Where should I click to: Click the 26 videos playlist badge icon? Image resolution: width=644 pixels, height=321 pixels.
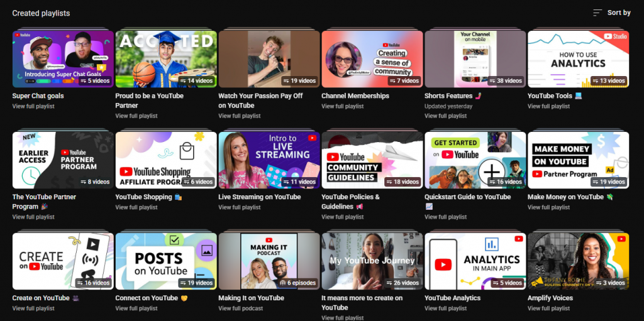(x=389, y=283)
